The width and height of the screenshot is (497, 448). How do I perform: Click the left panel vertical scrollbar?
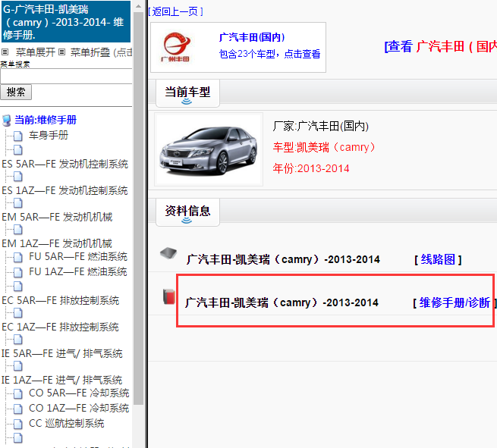[139, 208]
